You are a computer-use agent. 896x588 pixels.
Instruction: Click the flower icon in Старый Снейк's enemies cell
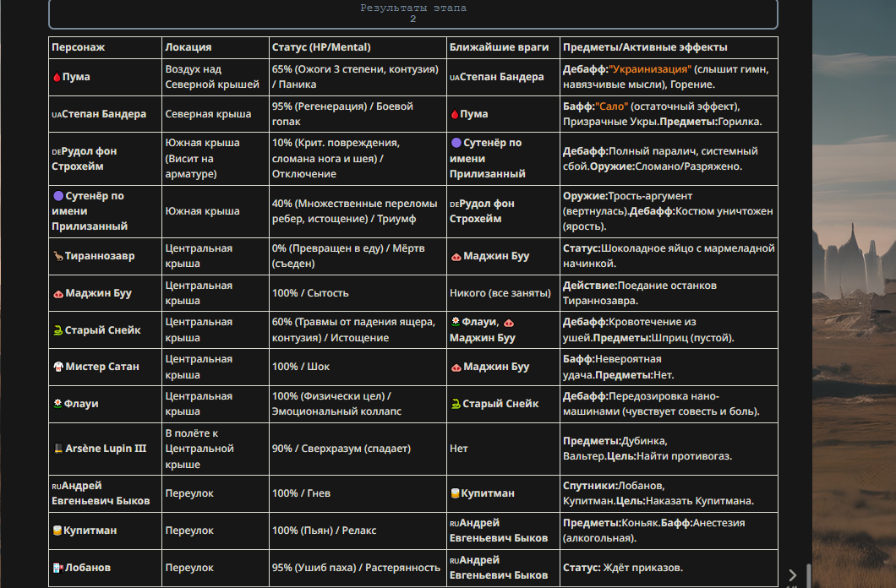coord(456,322)
